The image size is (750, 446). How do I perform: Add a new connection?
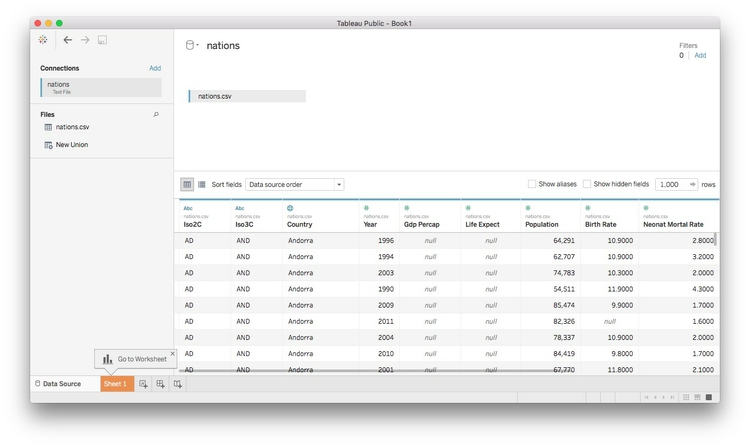point(155,68)
